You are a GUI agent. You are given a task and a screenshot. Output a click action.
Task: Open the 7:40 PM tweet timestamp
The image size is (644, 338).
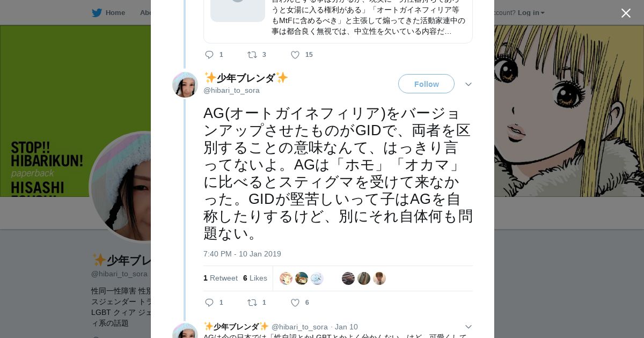pyautogui.click(x=242, y=254)
